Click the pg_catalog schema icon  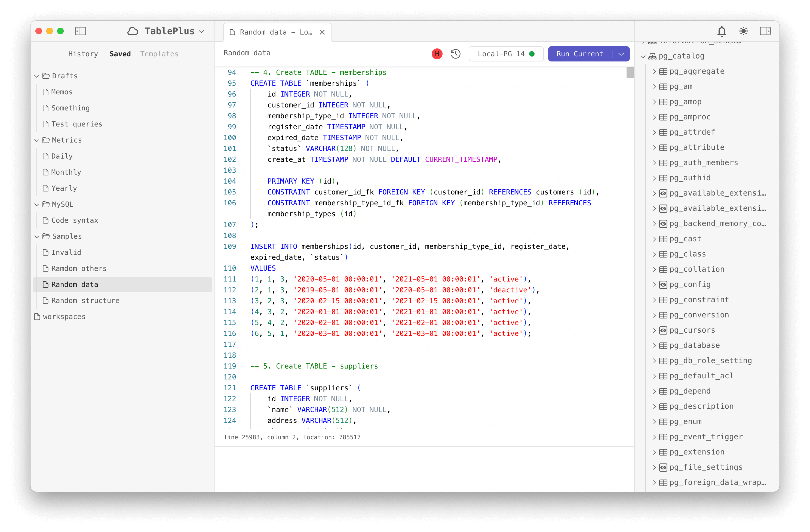[652, 56]
